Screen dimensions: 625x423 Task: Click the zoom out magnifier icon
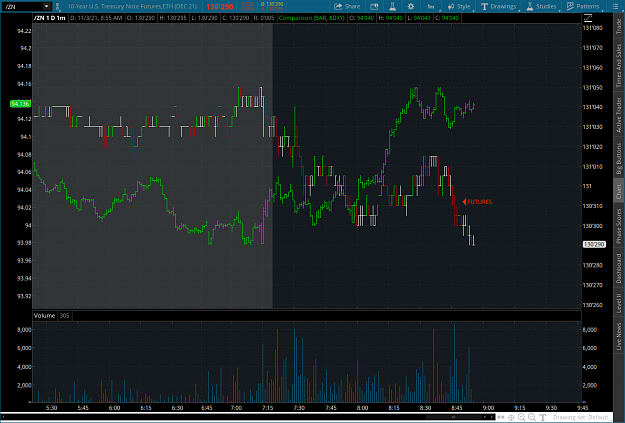532,417
